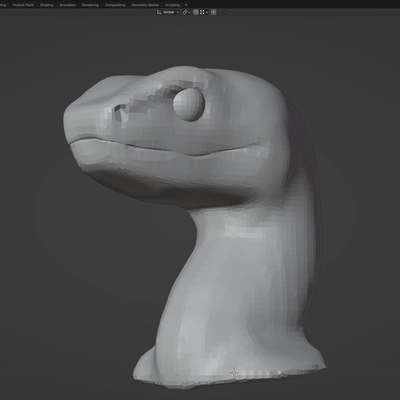Open the Rendering workspace tab
The width and height of the screenshot is (400, 400).
click(90, 5)
